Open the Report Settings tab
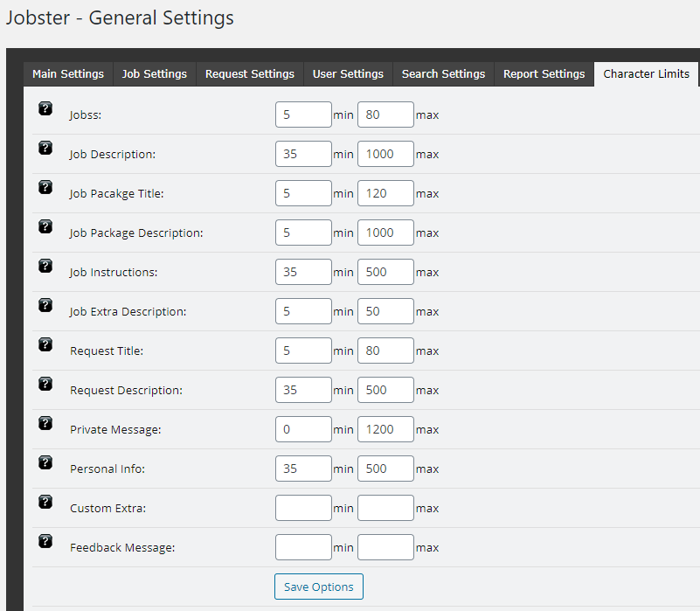 pyautogui.click(x=544, y=74)
